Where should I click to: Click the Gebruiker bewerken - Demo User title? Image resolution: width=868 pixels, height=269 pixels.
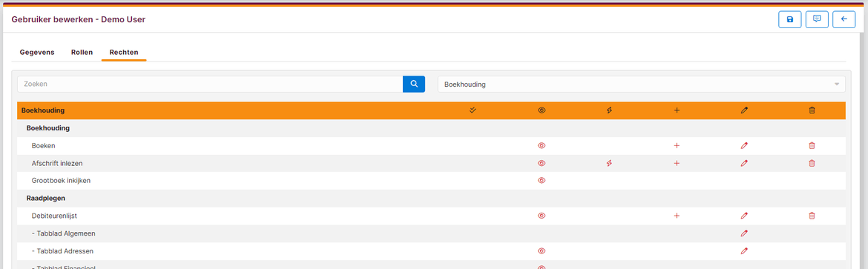click(78, 19)
